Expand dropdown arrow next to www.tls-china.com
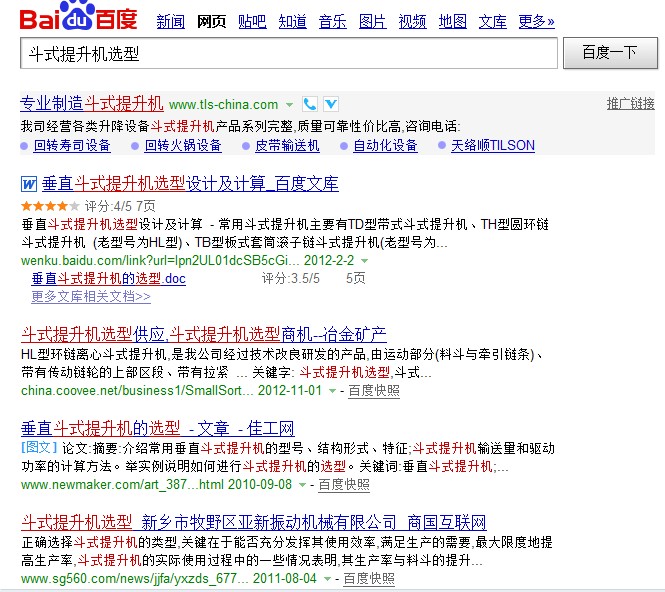This screenshot has width=665, height=592. point(289,105)
